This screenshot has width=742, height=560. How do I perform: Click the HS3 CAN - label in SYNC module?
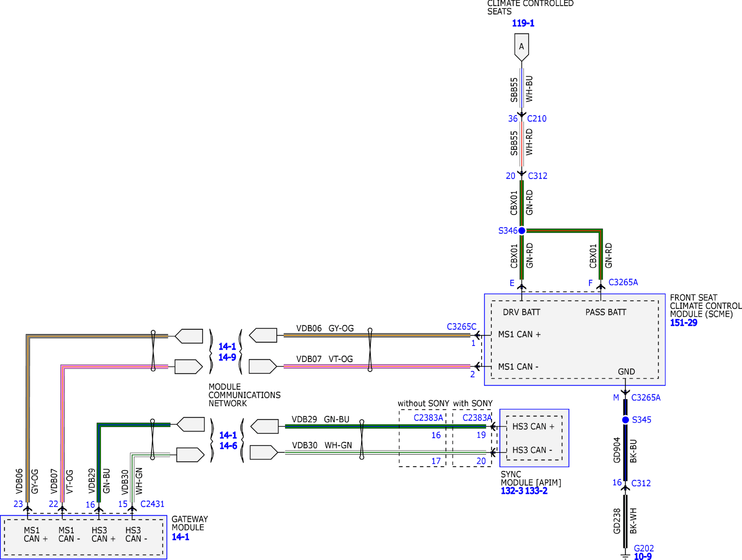[x=532, y=451]
